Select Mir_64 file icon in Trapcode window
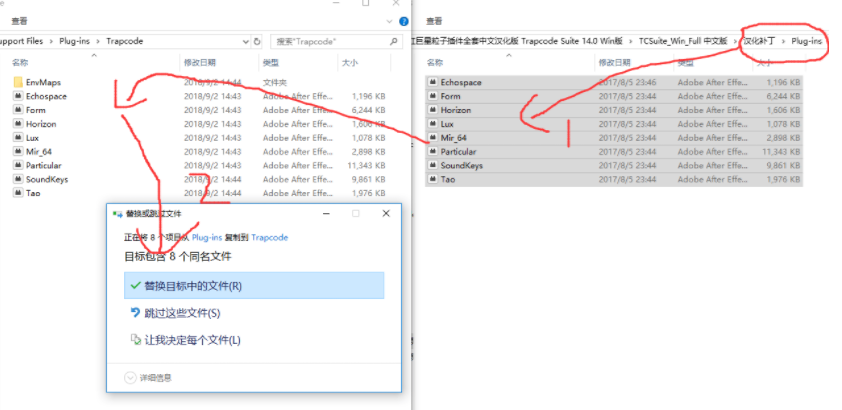This screenshot has width=842, height=410. tap(18, 152)
